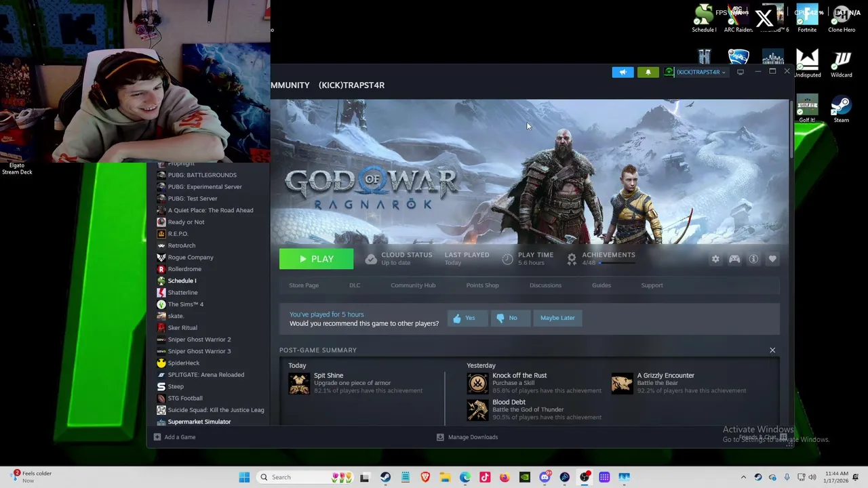Open File Explorer from taskbar
Image resolution: width=868 pixels, height=488 pixels.
(445, 477)
